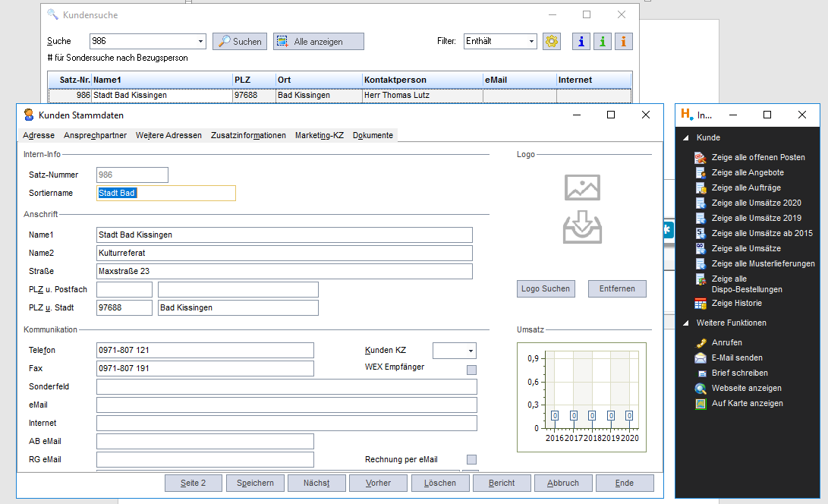Click the 'Zeige alle Umsätze ab 2015' icon
828x504 pixels.
coord(700,234)
